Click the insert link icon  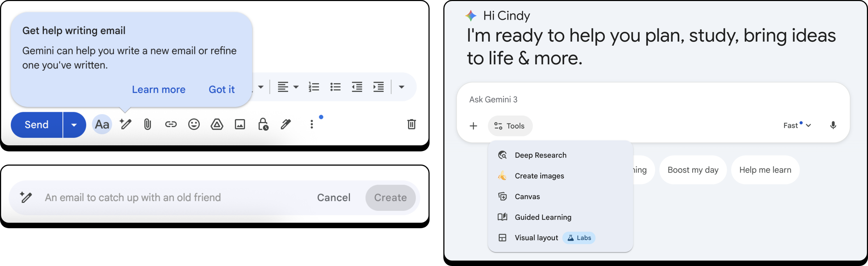click(171, 124)
